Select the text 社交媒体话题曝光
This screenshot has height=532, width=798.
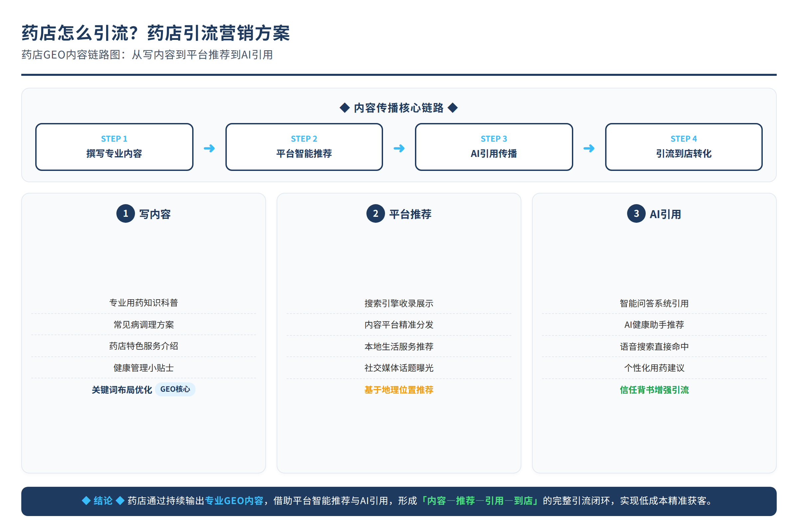(x=399, y=368)
